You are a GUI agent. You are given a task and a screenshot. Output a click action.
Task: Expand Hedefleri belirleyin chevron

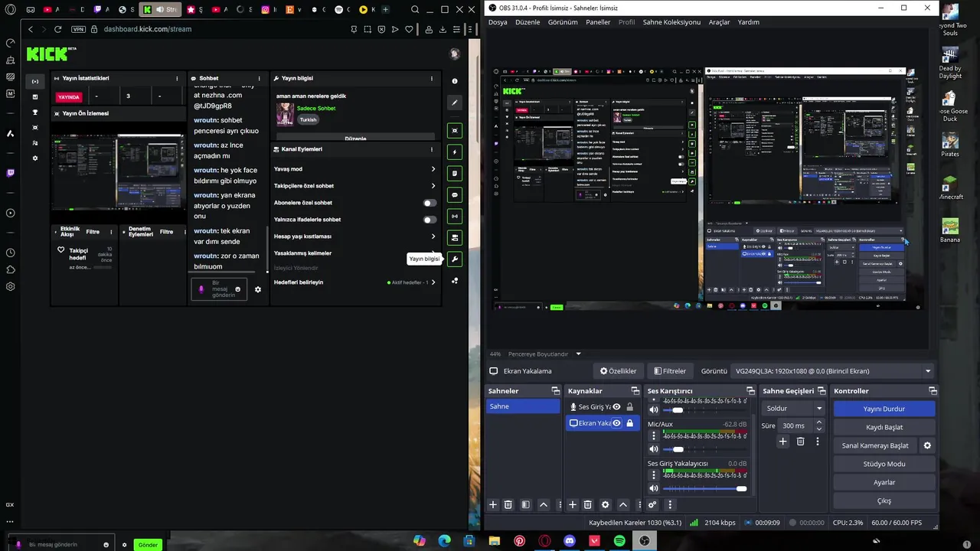pyautogui.click(x=433, y=282)
